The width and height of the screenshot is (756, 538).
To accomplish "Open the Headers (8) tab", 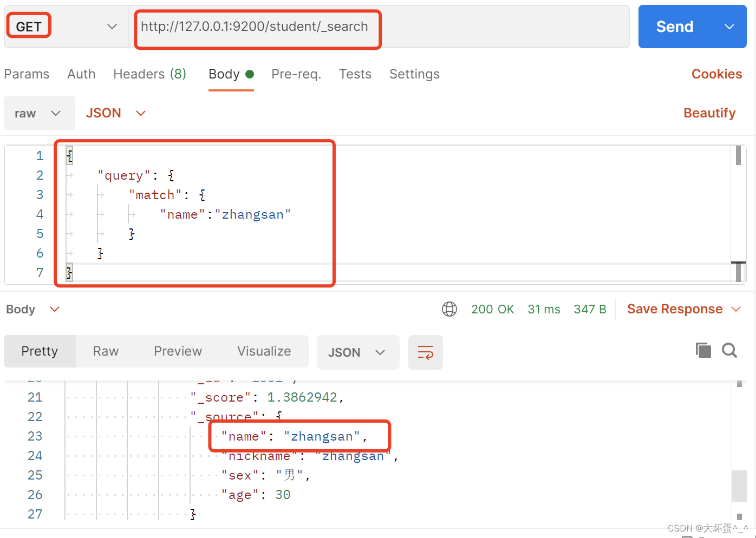I will 150,74.
